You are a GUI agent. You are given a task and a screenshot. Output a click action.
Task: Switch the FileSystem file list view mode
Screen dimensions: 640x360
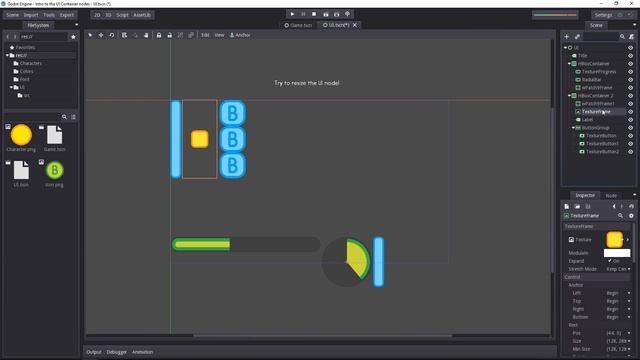(x=73, y=117)
